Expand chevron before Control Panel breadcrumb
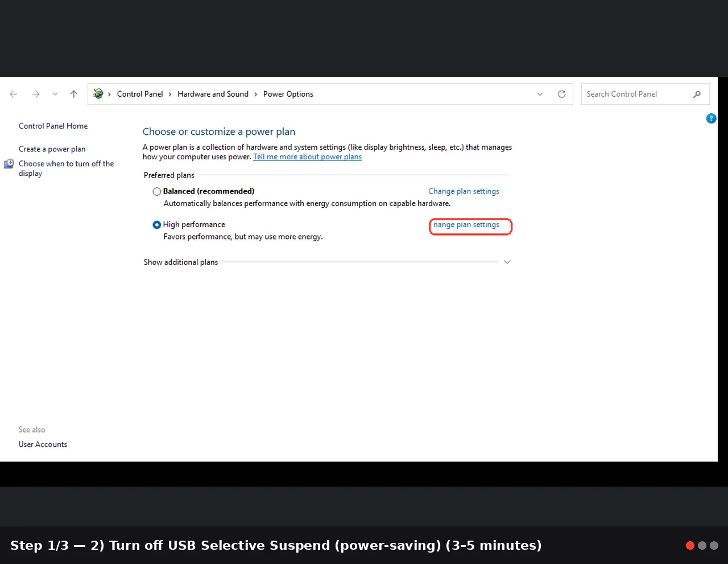This screenshot has height=564, width=728. [x=109, y=94]
